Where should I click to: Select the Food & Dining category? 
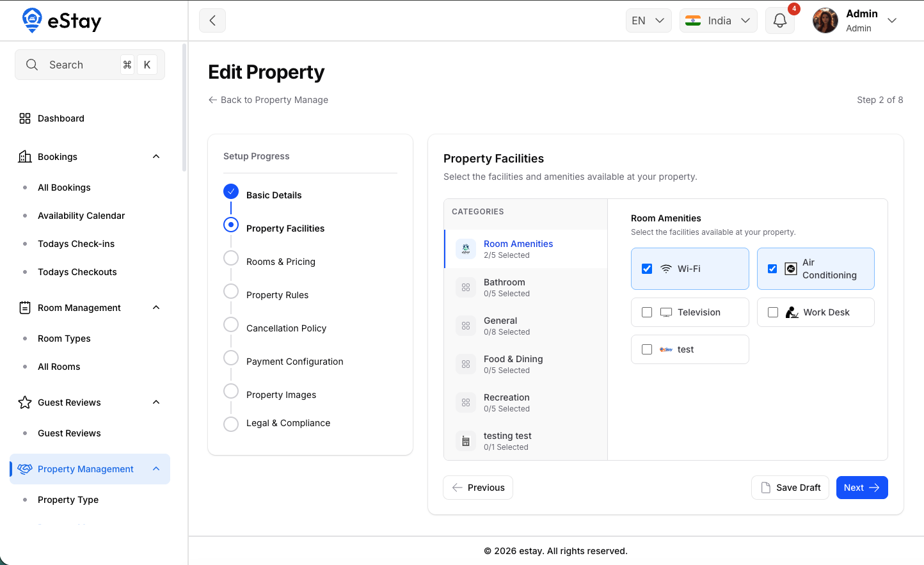click(525, 364)
